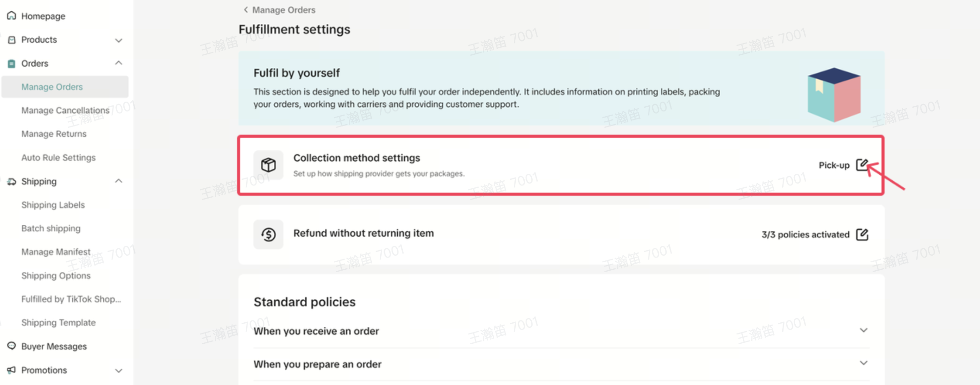This screenshot has height=385, width=980.
Task: Click the Buyer Messages chat icon
Action: click(x=12, y=346)
